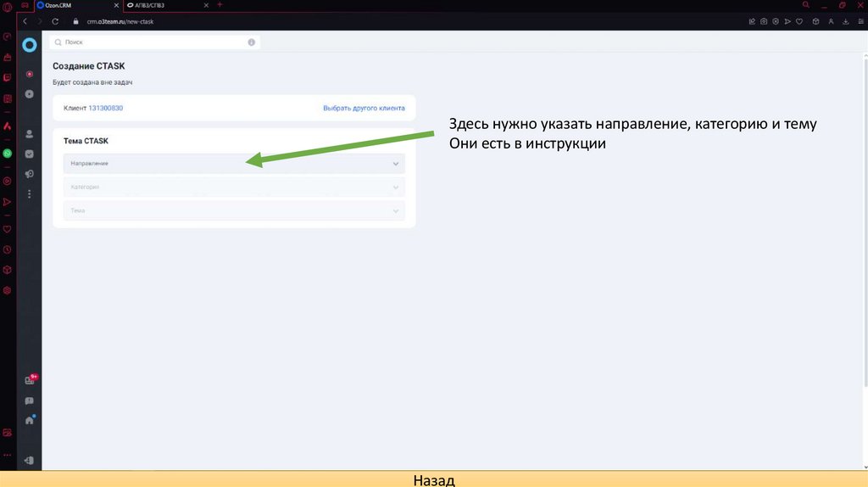Open the clients person icon in CRM sidebar
868x487 pixels.
pos(30,134)
